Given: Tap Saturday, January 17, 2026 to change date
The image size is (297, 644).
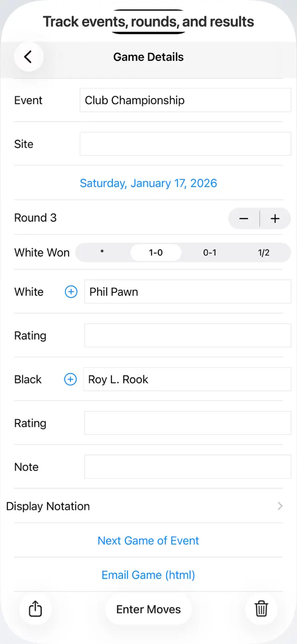Looking at the screenshot, I should 148,183.
